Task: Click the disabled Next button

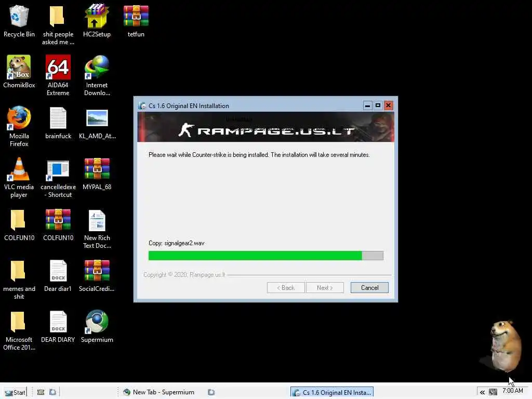Action: [325, 288]
